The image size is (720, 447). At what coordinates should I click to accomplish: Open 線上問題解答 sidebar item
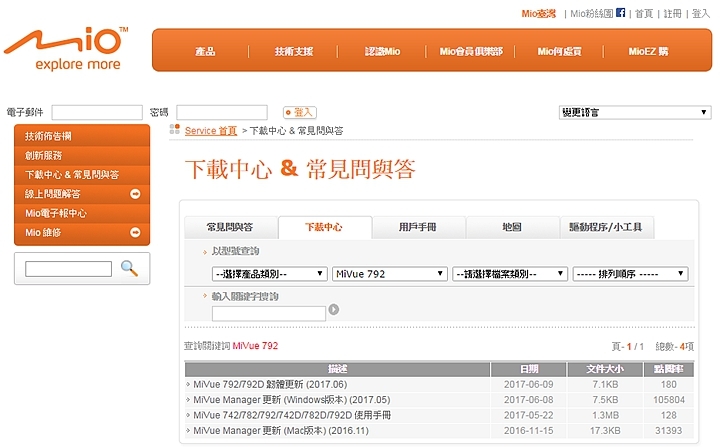82,194
